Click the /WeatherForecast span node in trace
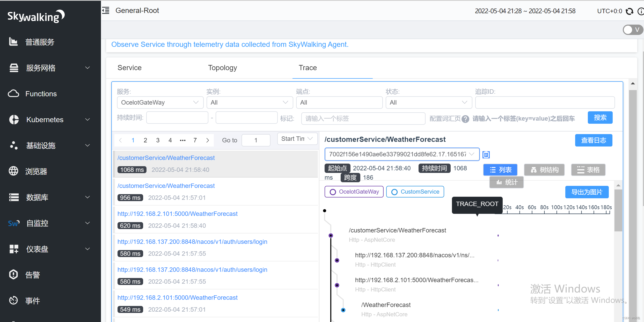Screen dimensions: 644x322 343,310
